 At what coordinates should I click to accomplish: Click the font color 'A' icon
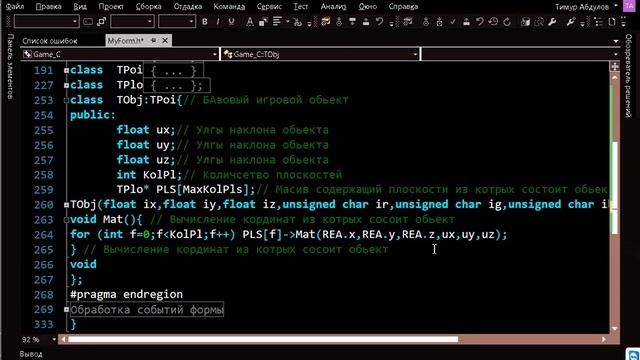click(x=249, y=22)
